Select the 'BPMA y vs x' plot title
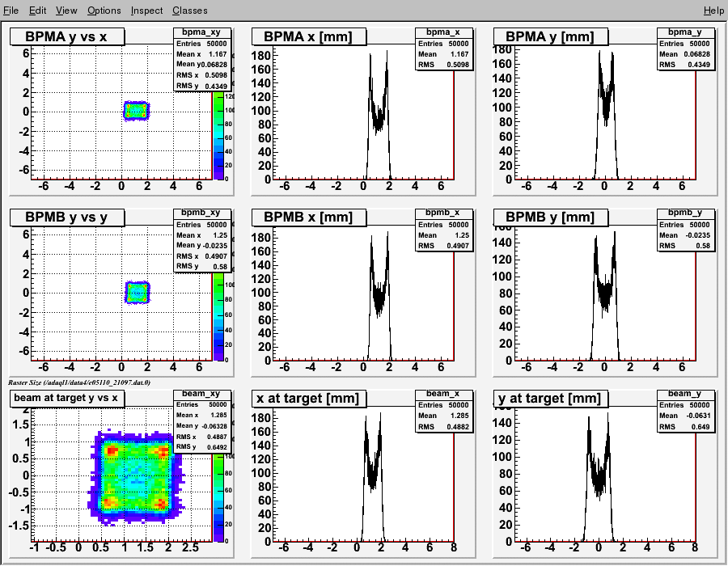728x566 pixels. [67, 36]
